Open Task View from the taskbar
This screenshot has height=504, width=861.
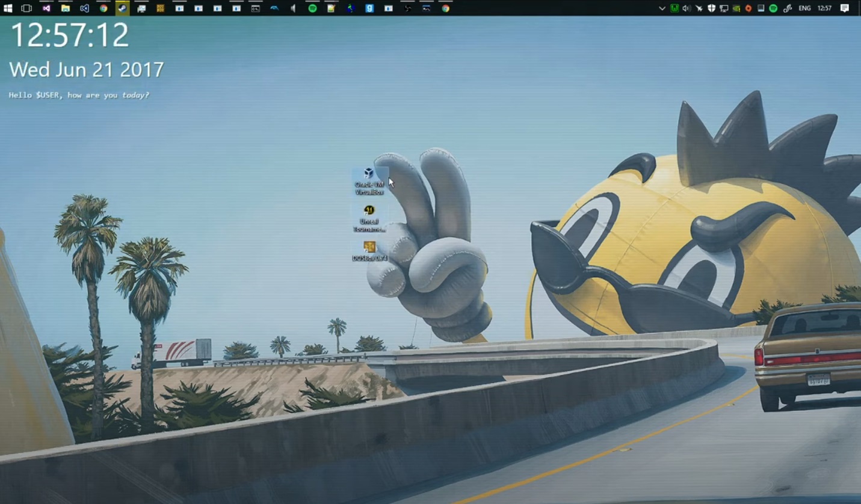[26, 8]
